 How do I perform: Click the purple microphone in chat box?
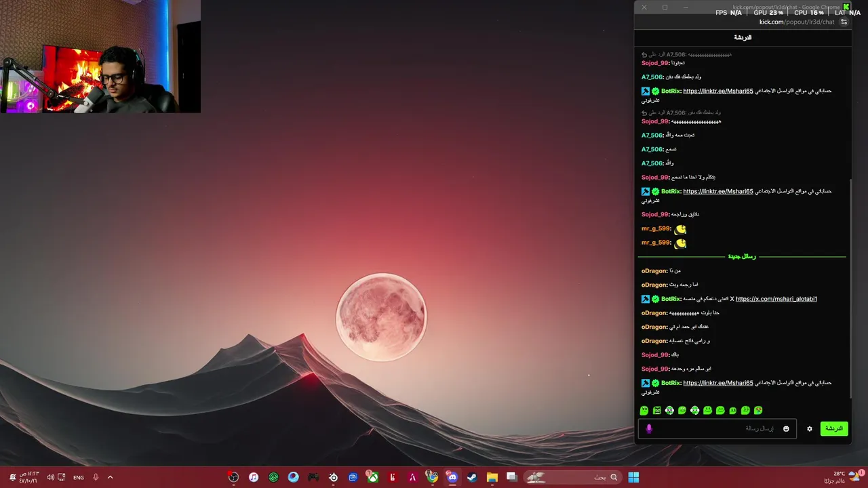649,428
